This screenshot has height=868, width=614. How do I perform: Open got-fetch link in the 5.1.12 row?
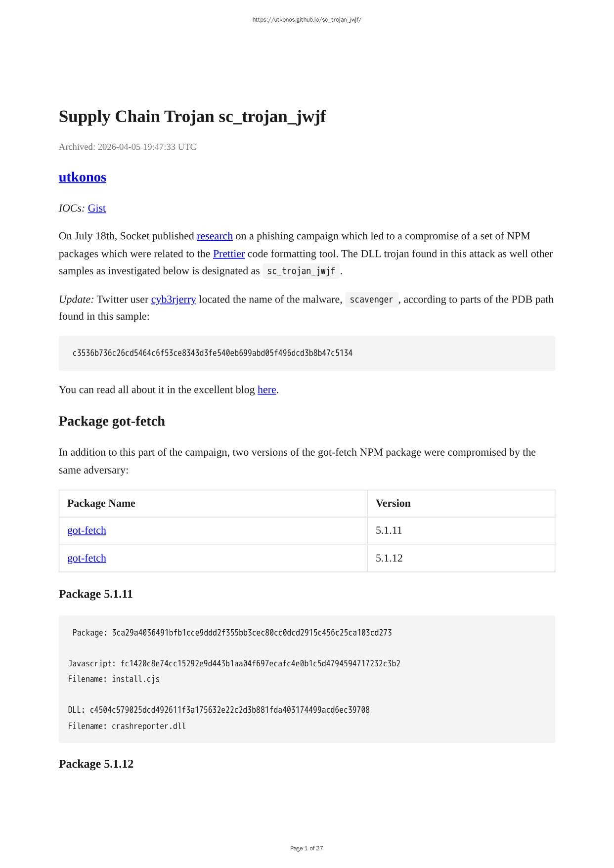pos(87,558)
